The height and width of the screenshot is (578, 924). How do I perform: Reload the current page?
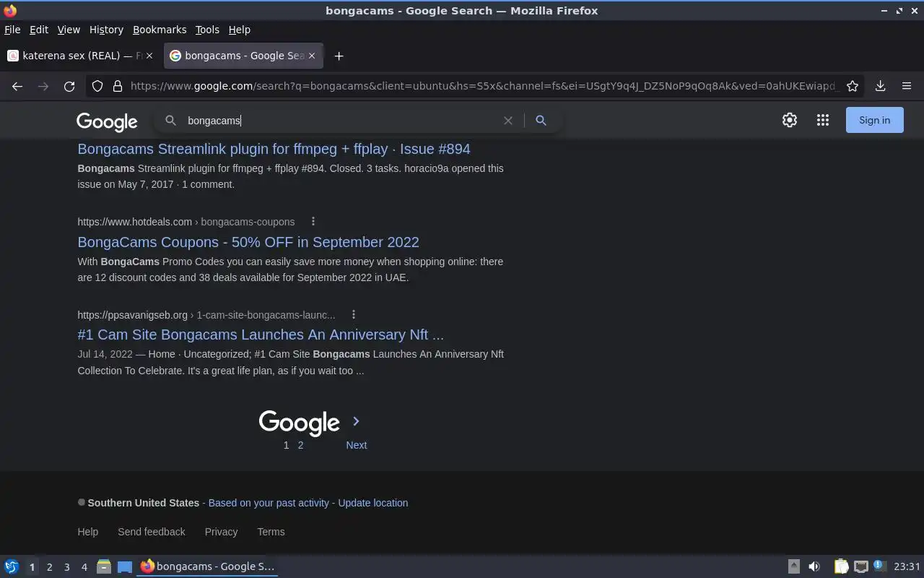(x=69, y=86)
